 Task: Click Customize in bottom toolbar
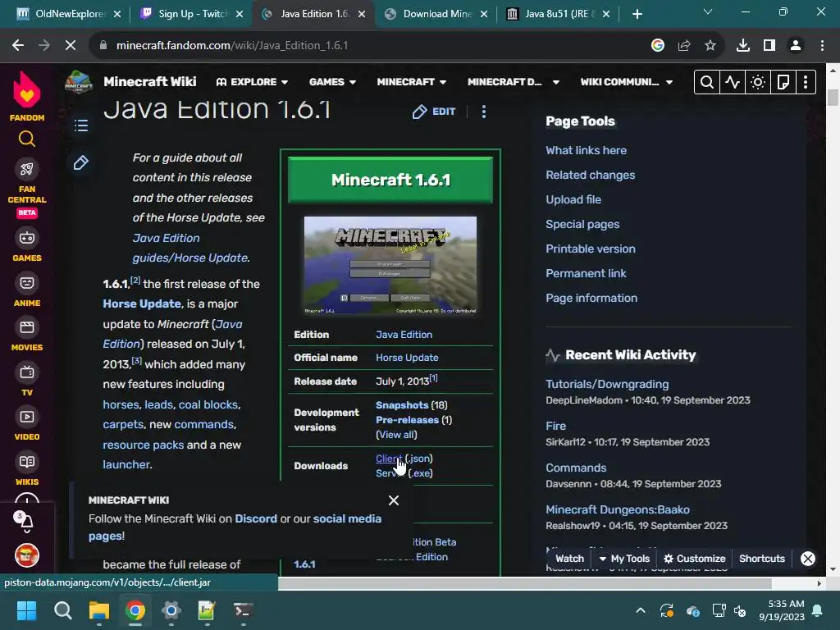[694, 559]
